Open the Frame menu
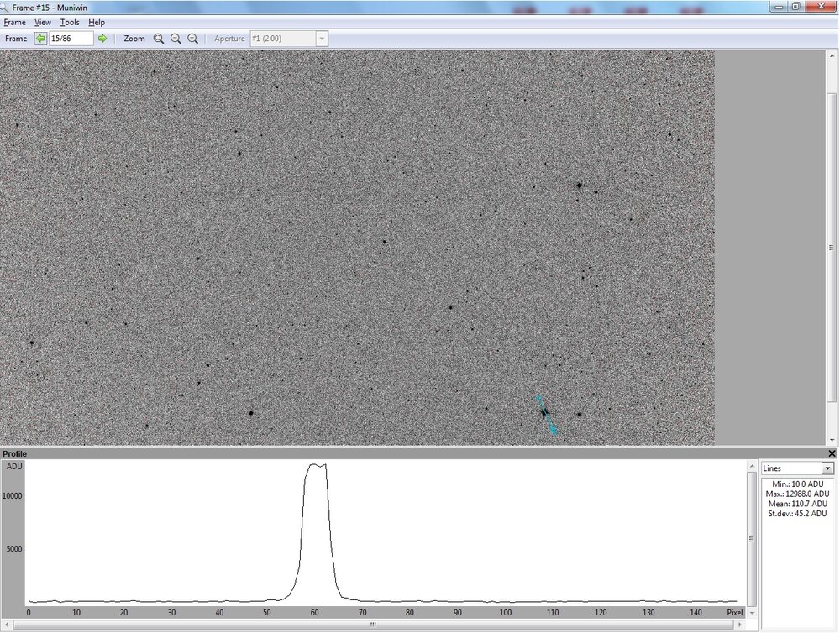840x633 pixels. pos(14,22)
